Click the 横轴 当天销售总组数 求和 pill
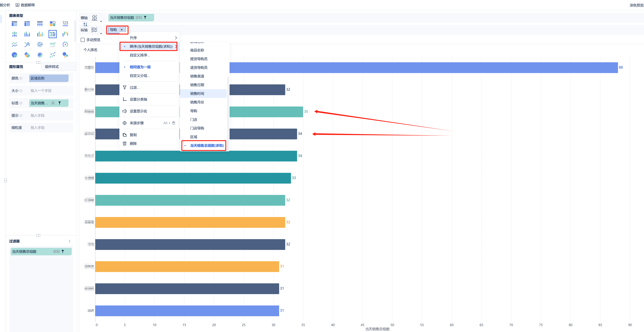This screenshot has height=332, width=644. tap(131, 18)
